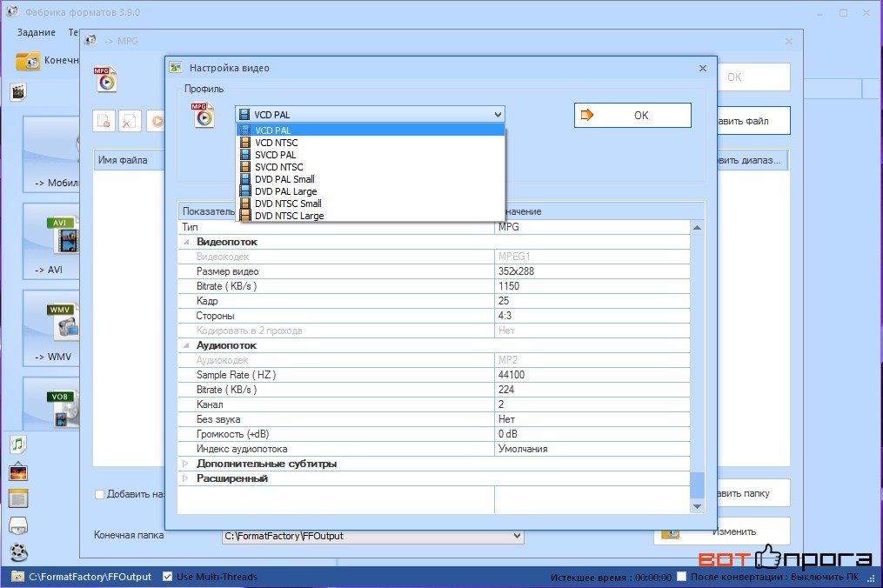Toggle После конвертации: Выключить ПК checkbox
The width and height of the screenshot is (883, 588).
[681, 576]
